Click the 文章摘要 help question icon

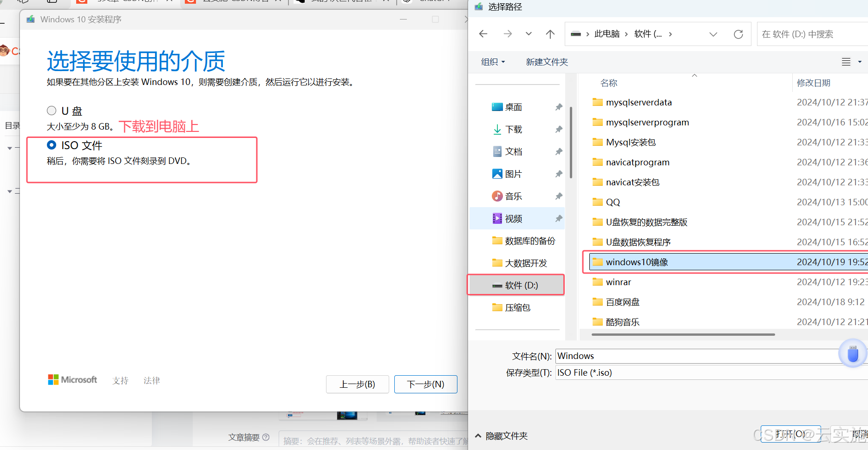pos(266,437)
